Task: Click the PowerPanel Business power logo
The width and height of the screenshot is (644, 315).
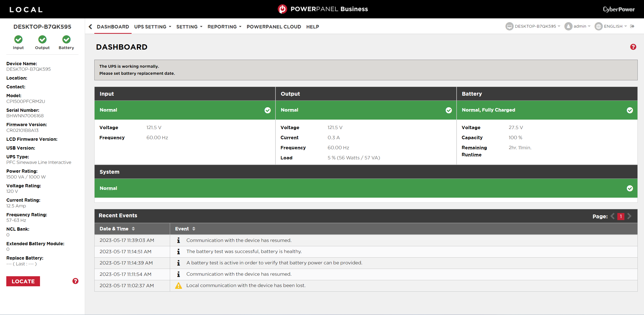Action: 282,9
